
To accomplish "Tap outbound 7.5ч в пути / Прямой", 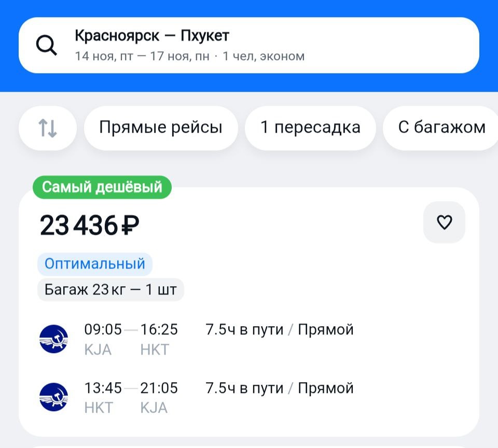I will point(279,330).
